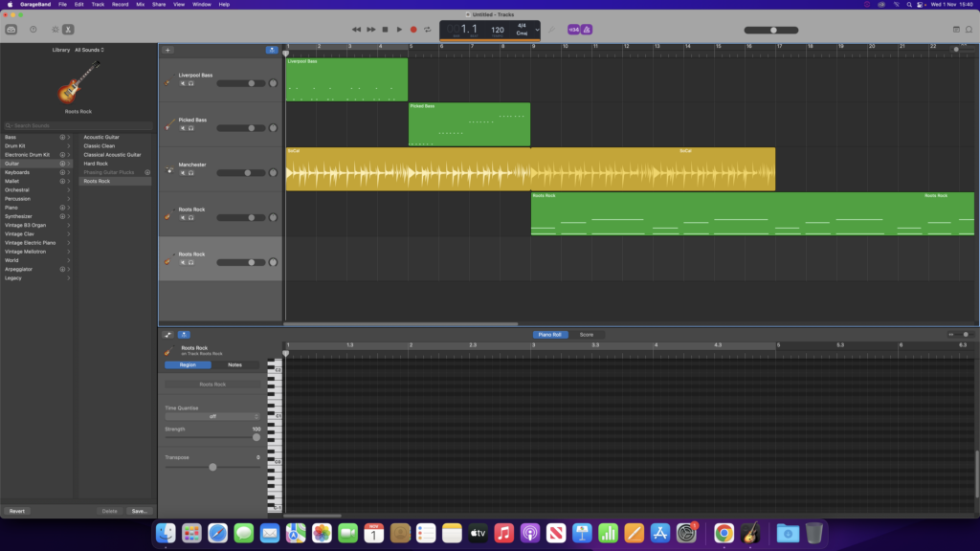
Task: Click the Stop transport button
Action: click(385, 30)
